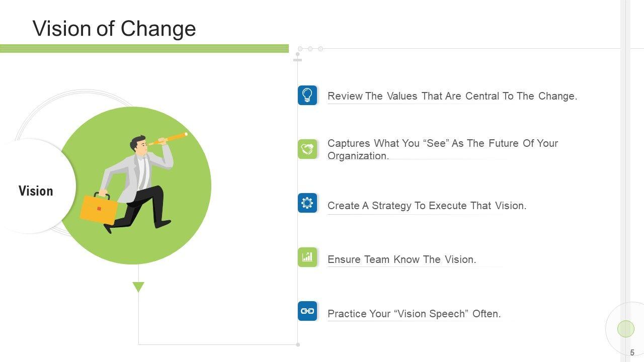Select "Practice Your Vision Speech" text

click(414, 314)
